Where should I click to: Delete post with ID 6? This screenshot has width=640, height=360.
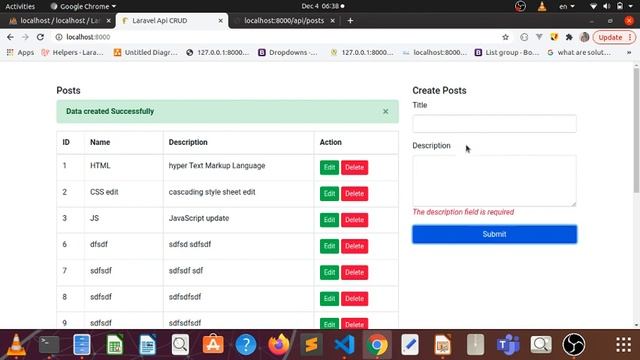click(x=354, y=246)
